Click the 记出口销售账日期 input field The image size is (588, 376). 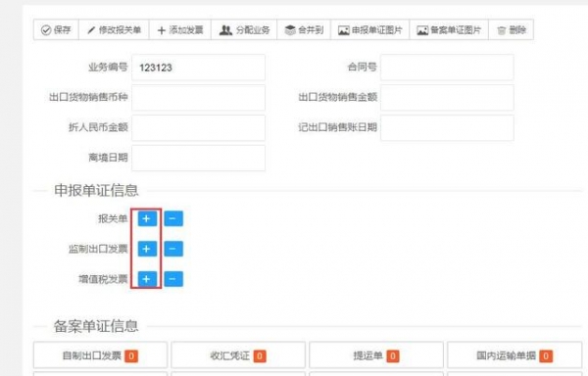[x=447, y=127]
